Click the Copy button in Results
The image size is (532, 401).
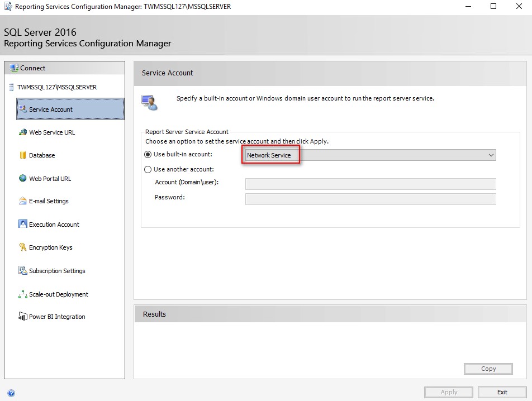pyautogui.click(x=488, y=369)
